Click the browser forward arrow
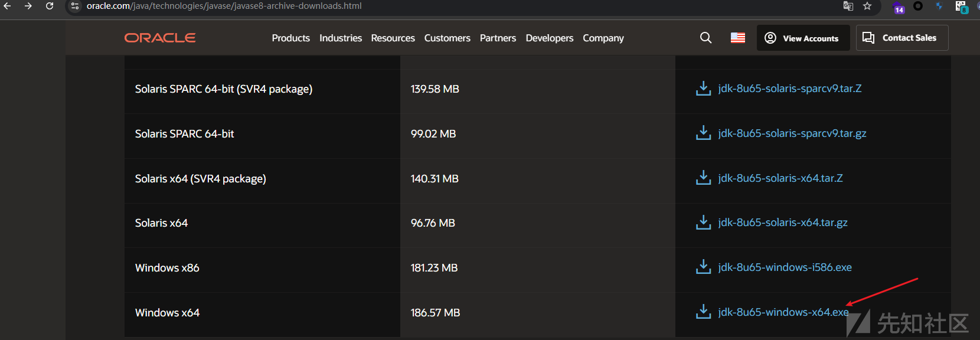This screenshot has width=980, height=340. pos(28,6)
